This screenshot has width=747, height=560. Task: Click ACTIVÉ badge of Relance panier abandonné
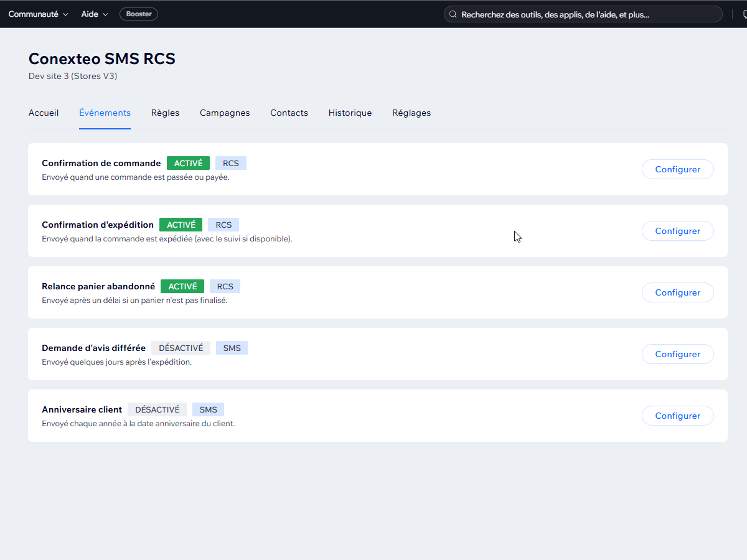coord(182,286)
